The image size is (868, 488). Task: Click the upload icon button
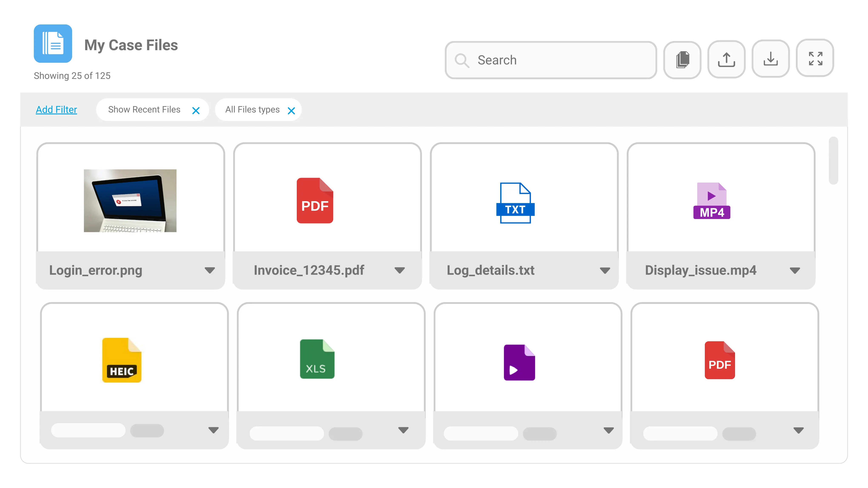(726, 59)
